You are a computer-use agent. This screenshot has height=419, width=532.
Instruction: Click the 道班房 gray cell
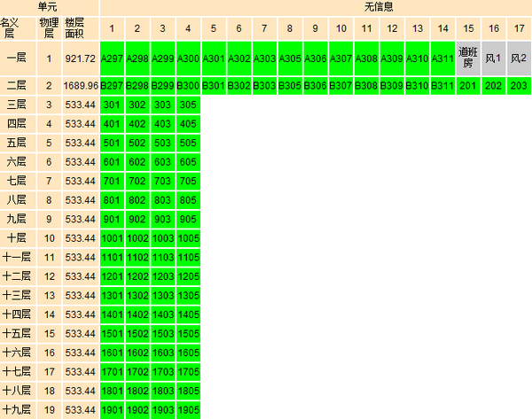(468, 58)
